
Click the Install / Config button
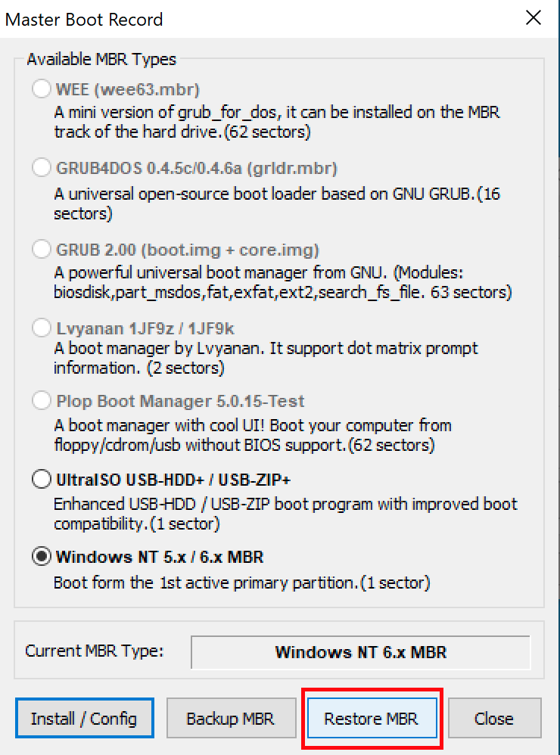(x=84, y=718)
